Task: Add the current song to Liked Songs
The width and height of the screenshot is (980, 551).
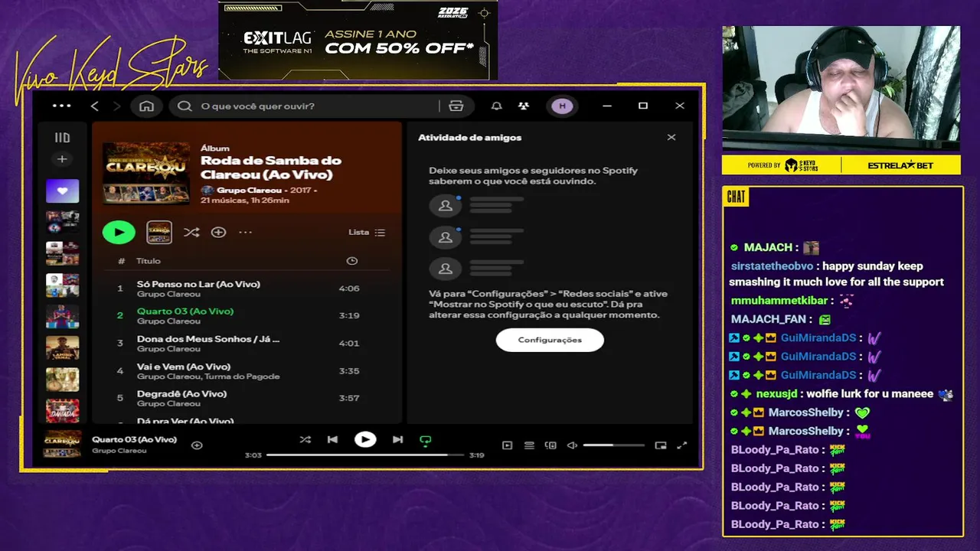Action: coord(197,445)
